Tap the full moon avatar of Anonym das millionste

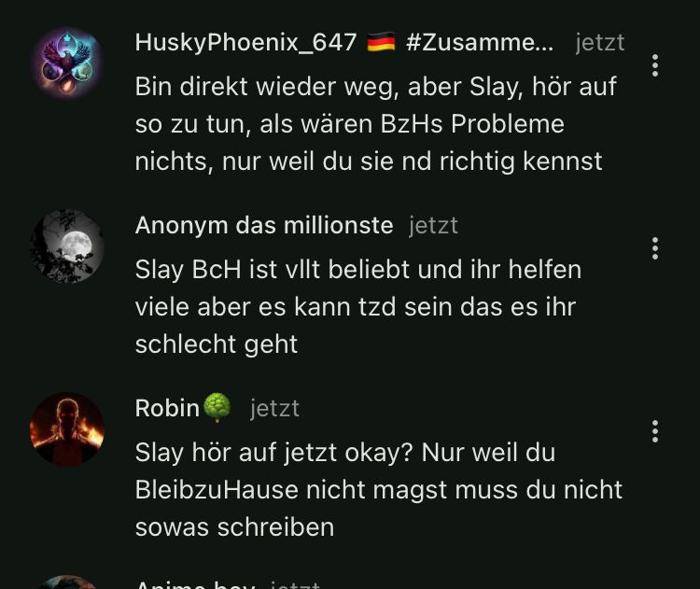click(x=67, y=246)
